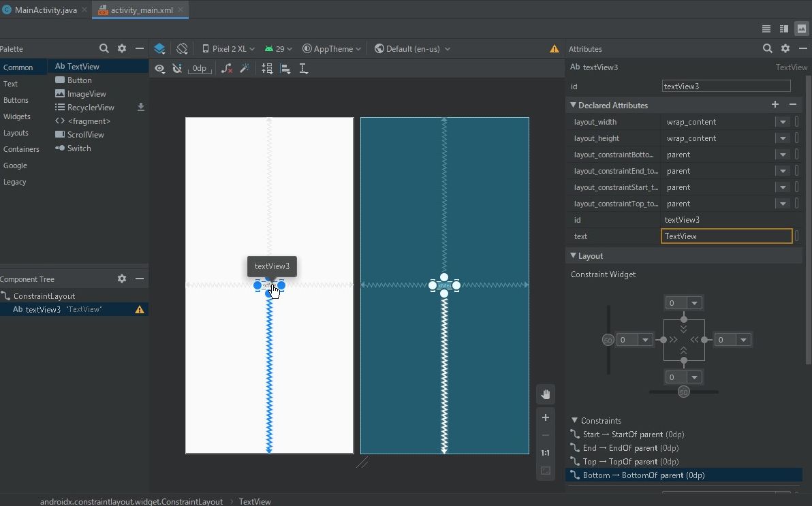
Task: Open the Guidelines tool icon
Action: pyautogui.click(x=304, y=69)
